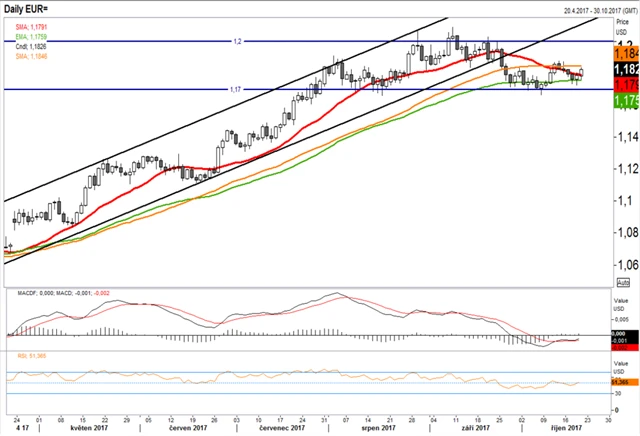The height and width of the screenshot is (436, 640).
Task: Select the red SMA 1,1791 legend entry
Action: coord(31,27)
